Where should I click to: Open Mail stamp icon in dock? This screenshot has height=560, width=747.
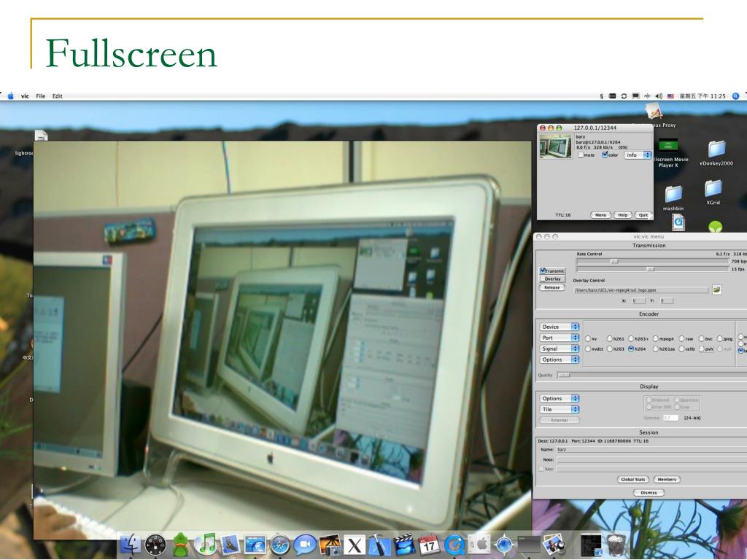tap(230, 544)
